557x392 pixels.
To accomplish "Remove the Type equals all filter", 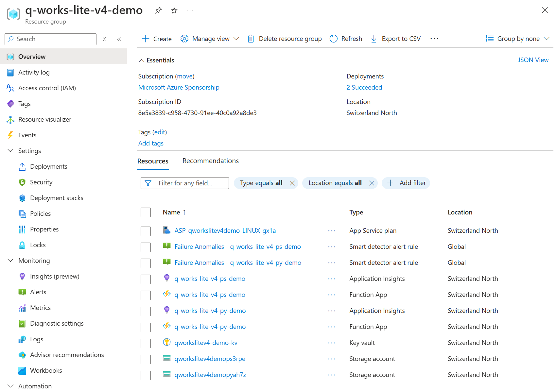I will [x=292, y=183].
